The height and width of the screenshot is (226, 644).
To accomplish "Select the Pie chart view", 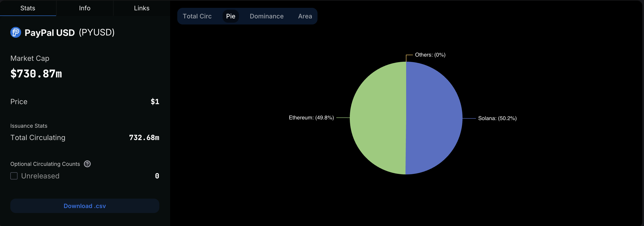I will (230, 16).
